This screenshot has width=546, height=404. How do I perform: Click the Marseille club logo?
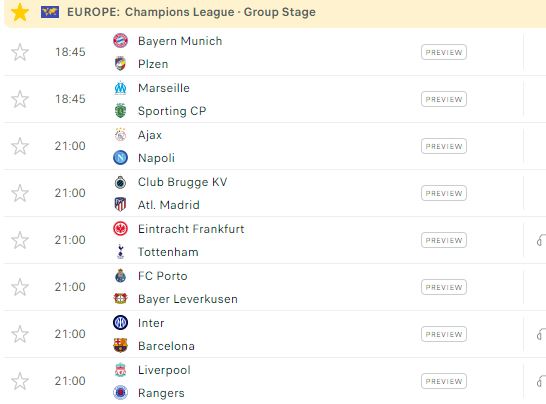tap(120, 88)
